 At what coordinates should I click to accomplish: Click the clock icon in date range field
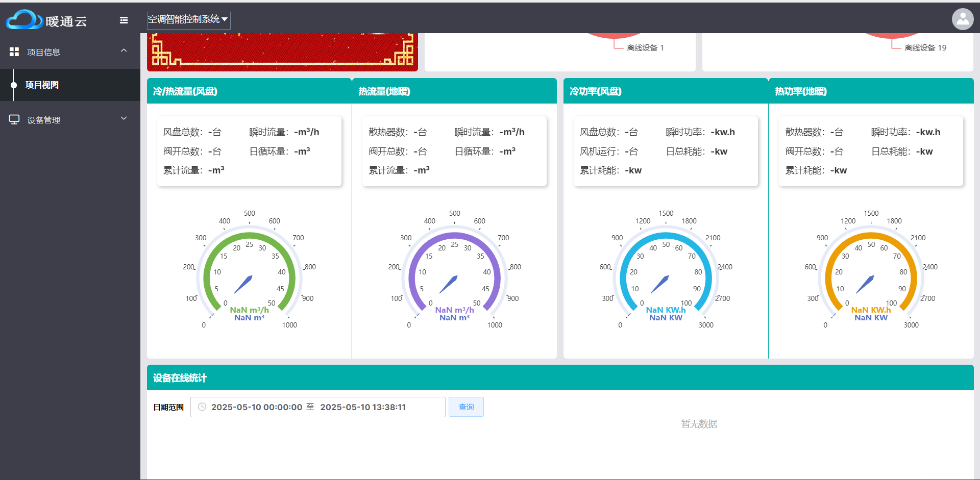[x=202, y=407]
